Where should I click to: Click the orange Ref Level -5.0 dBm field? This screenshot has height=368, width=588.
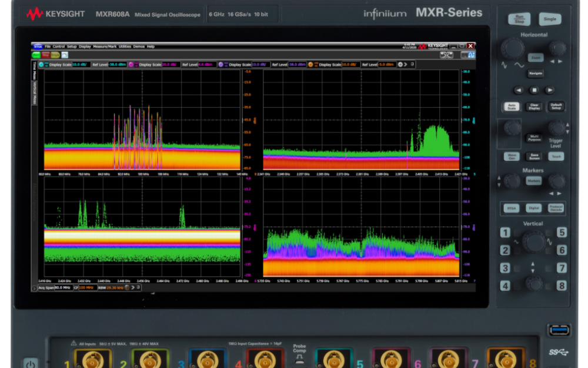click(387, 65)
